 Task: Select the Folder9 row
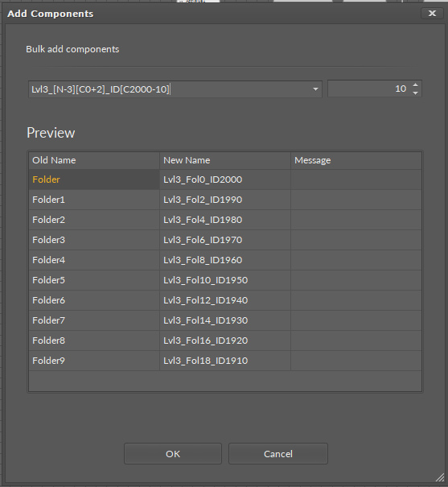[225, 361]
